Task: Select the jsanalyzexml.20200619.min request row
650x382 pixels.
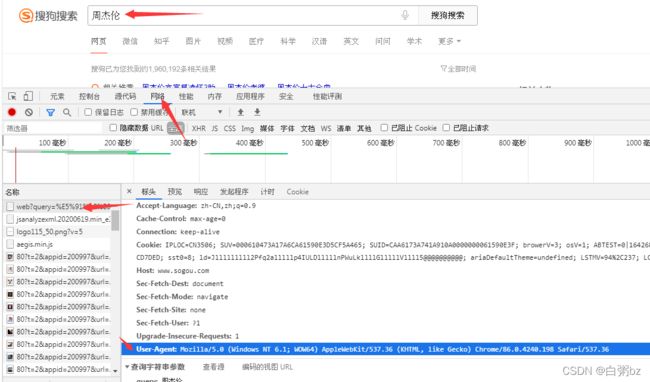Action: [x=58, y=219]
